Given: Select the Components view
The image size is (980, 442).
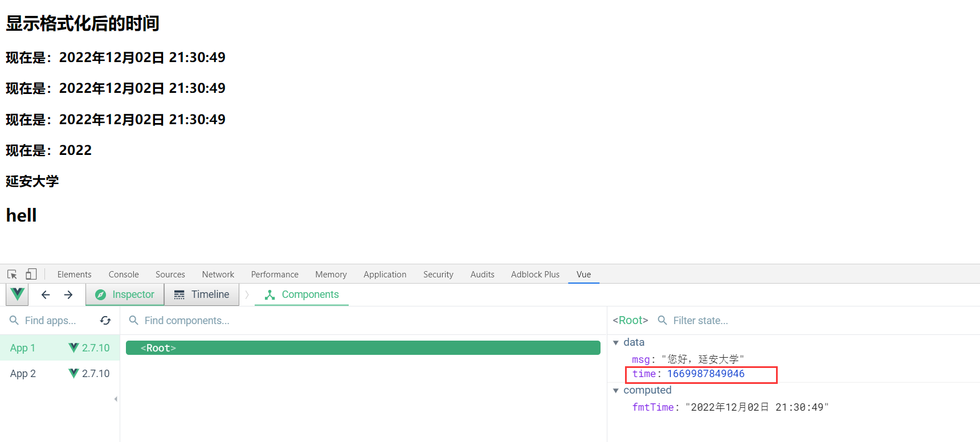Looking at the screenshot, I should (x=301, y=294).
